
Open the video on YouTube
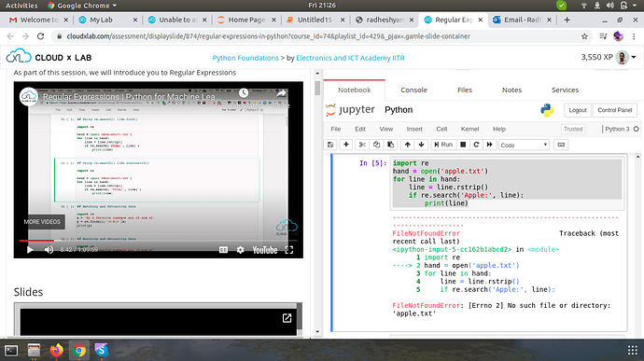point(265,250)
